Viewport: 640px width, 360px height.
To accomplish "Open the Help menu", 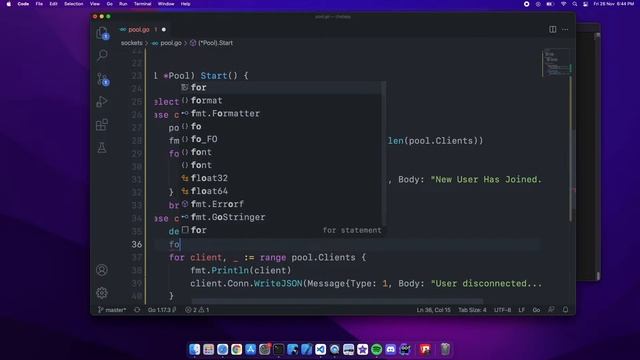I will [185, 4].
